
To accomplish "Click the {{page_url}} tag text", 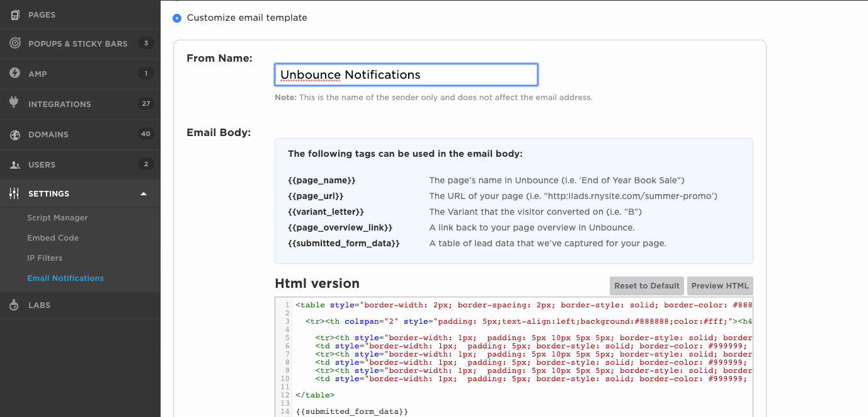I will coord(316,196).
